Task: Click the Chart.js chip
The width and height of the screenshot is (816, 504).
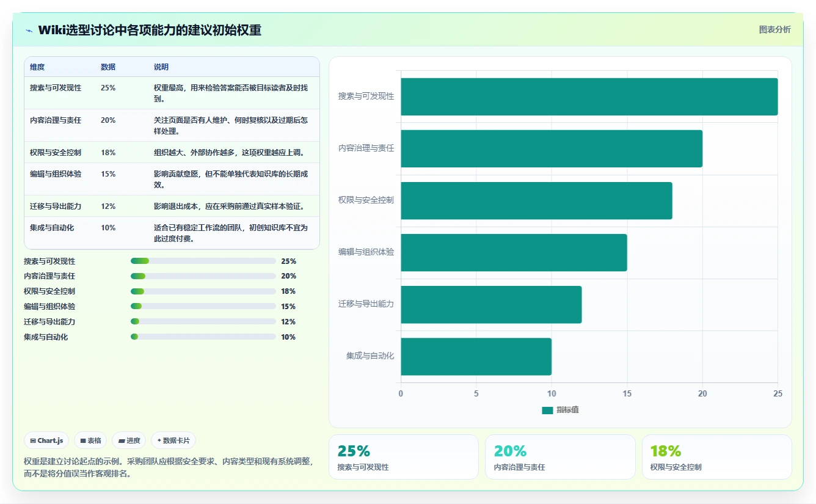Action: [46, 440]
